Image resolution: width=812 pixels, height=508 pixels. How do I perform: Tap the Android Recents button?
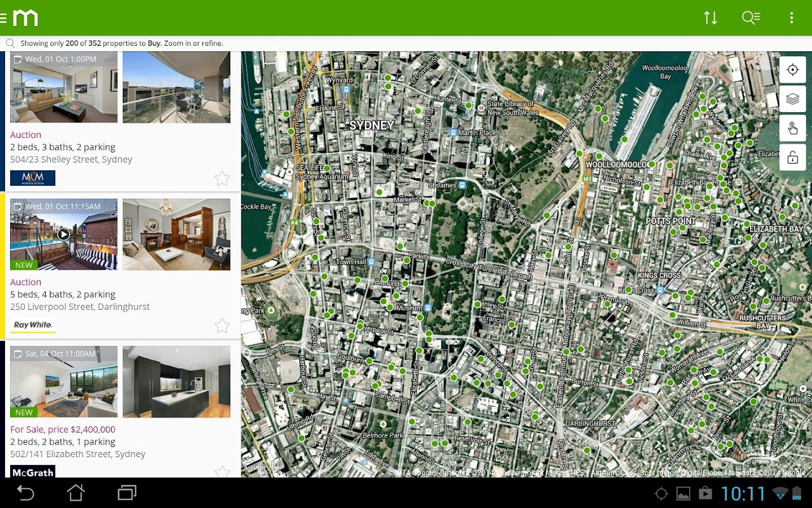click(x=125, y=493)
